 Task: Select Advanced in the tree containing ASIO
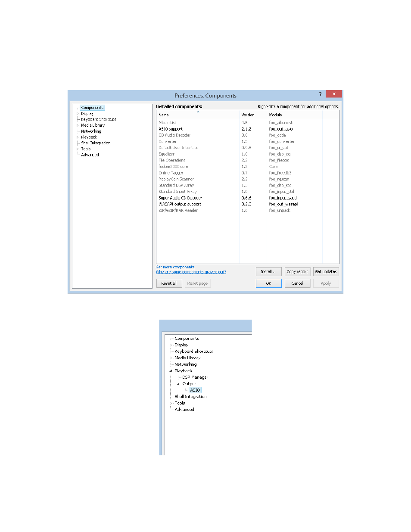click(x=184, y=410)
